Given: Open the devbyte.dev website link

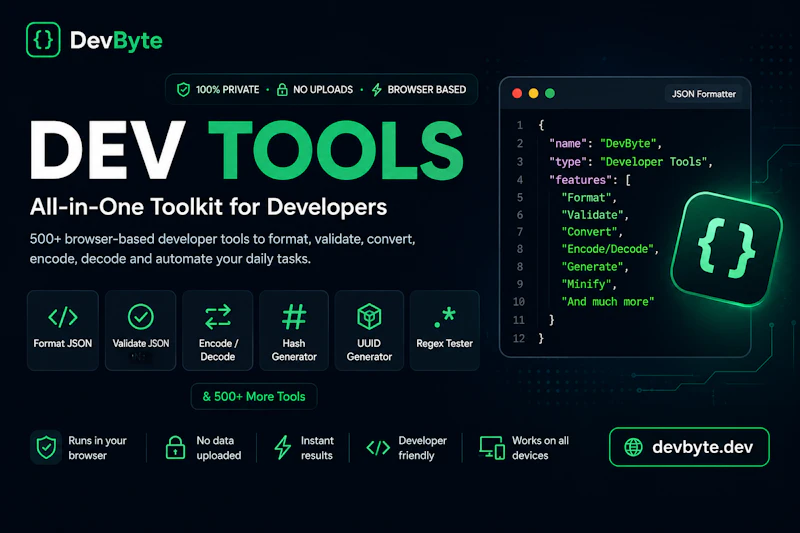Looking at the screenshot, I should (x=689, y=447).
